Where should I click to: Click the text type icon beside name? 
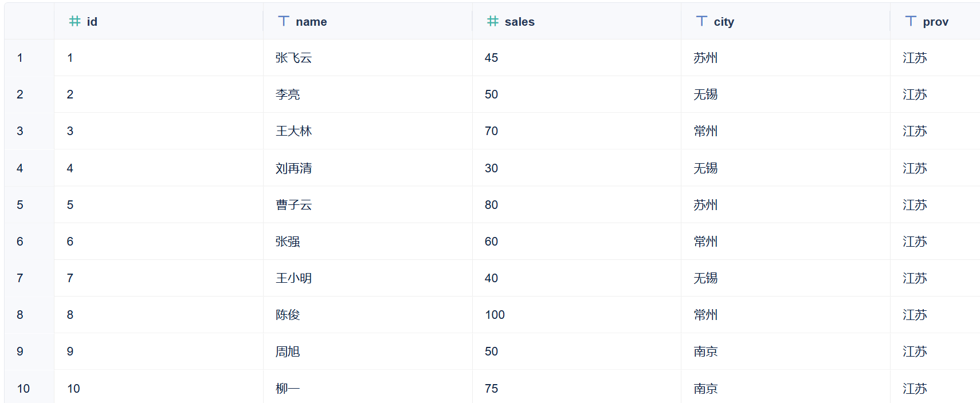coord(284,21)
